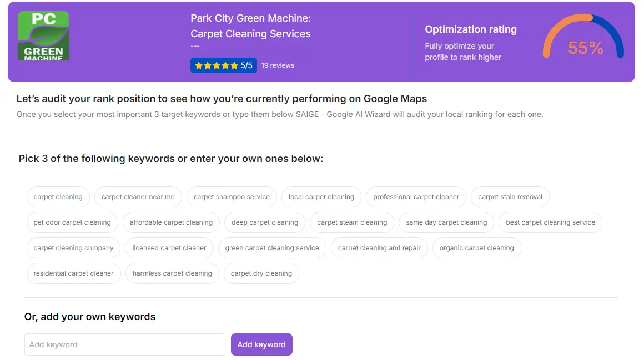Pick 'carpet stain removal' keyword
Viewport: 644px width, 360px height.
(510, 197)
